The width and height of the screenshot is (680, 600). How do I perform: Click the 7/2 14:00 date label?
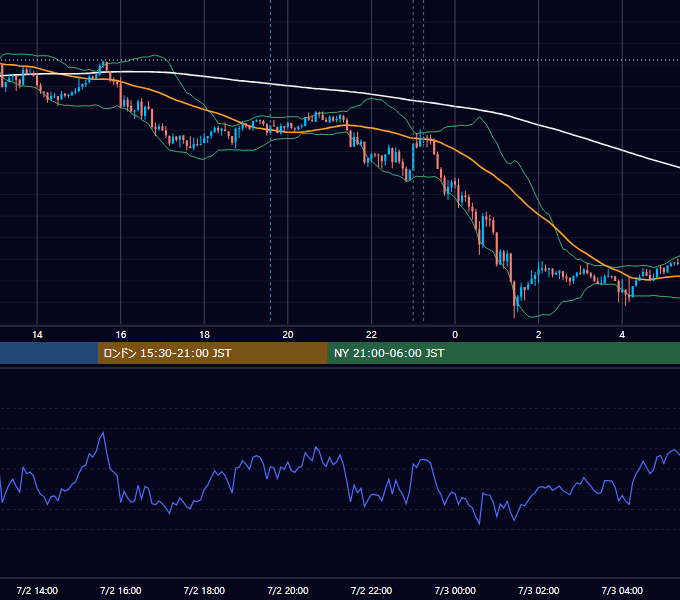(37, 590)
